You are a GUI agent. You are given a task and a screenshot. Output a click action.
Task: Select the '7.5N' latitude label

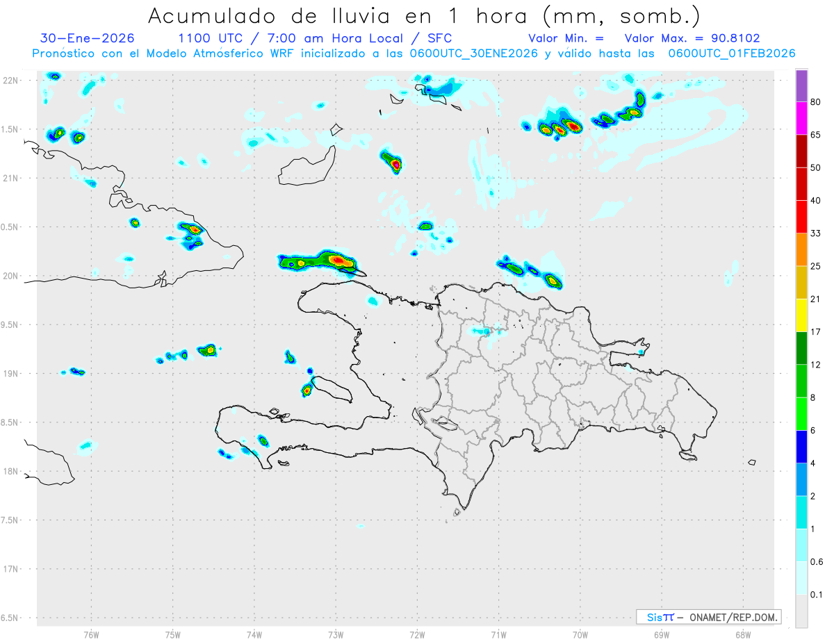click(x=10, y=520)
